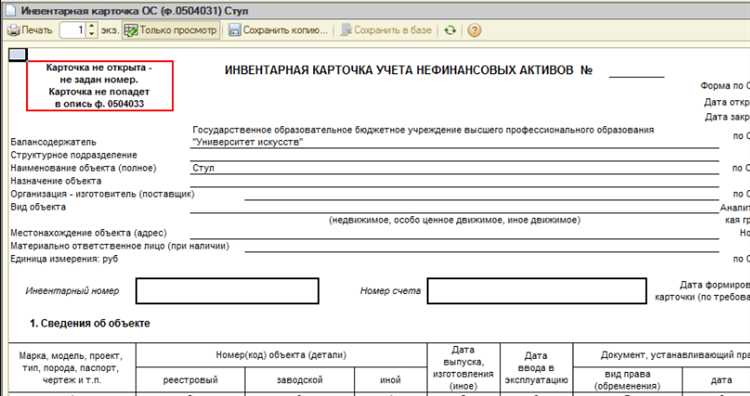Click the Печать print button

(x=30, y=30)
